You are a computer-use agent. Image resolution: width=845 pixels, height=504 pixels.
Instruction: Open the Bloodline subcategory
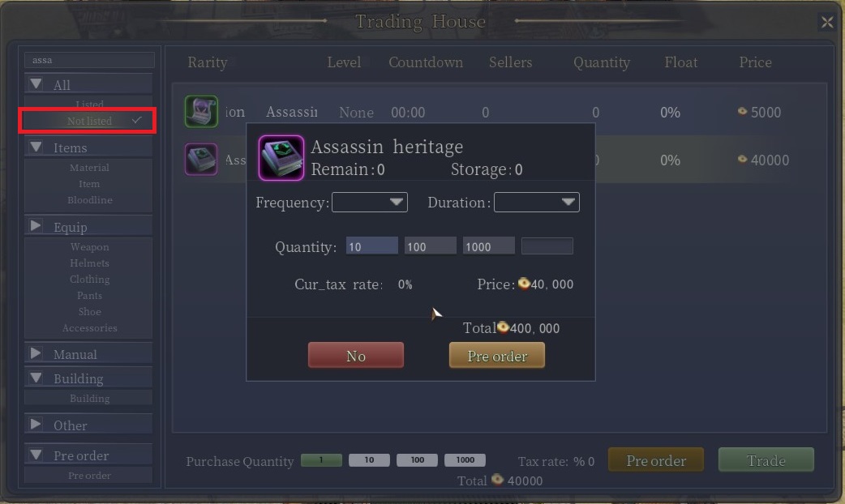click(89, 200)
